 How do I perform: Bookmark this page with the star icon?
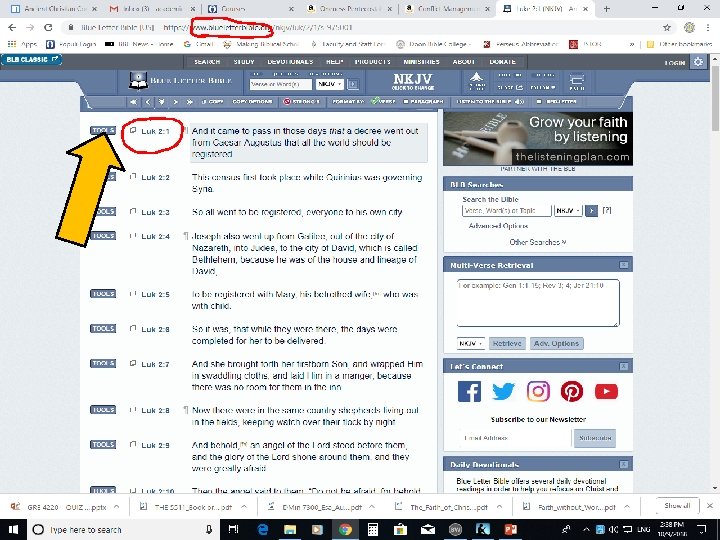[x=667, y=28]
